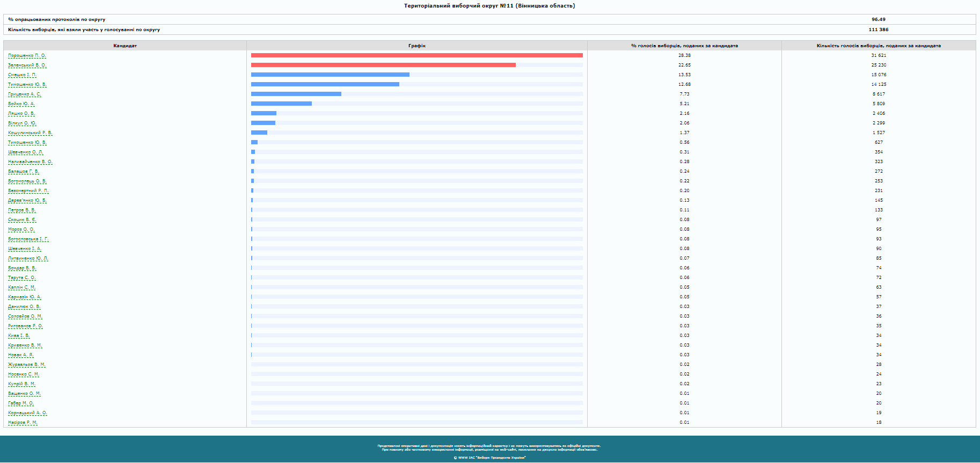
Task: Open candidate link Порошенко П. О.
Action: point(27,56)
